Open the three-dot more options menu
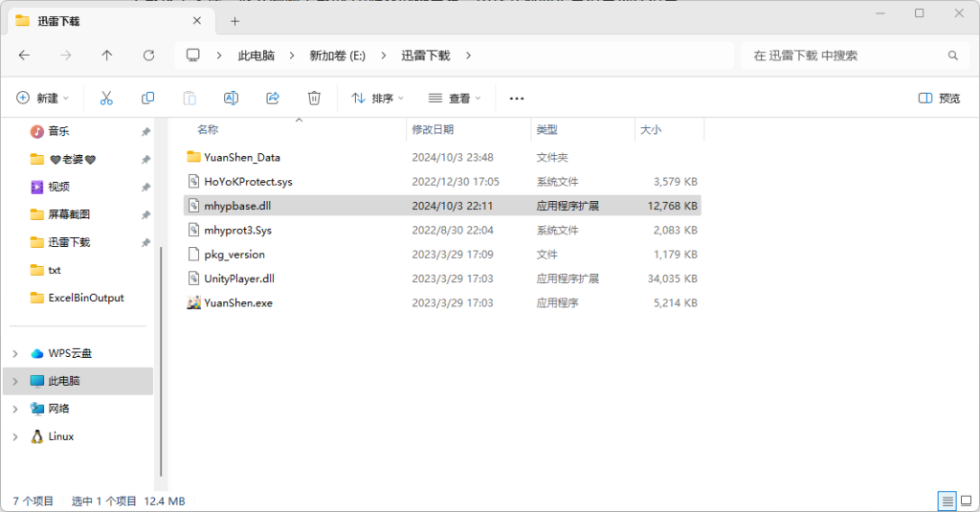The width and height of the screenshot is (980, 512). [516, 99]
